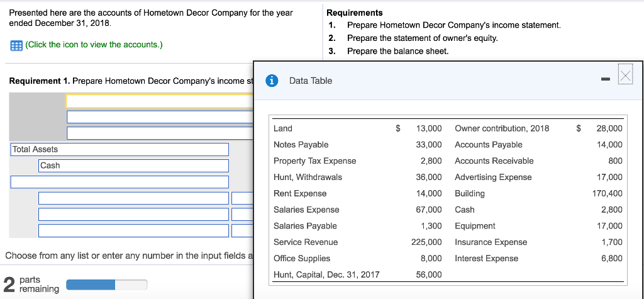Select the third empty indented expense row field
The width and height of the screenshot is (644, 299).
tap(133, 231)
